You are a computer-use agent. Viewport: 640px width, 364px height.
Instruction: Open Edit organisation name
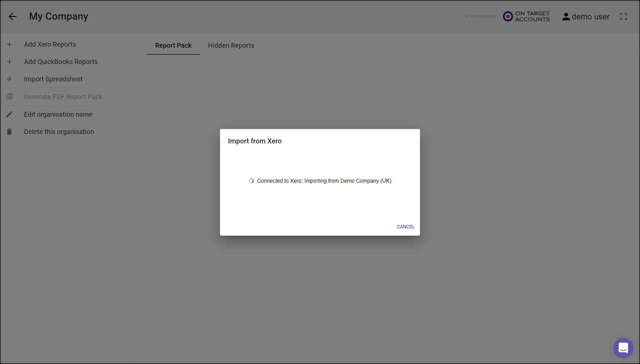58,114
